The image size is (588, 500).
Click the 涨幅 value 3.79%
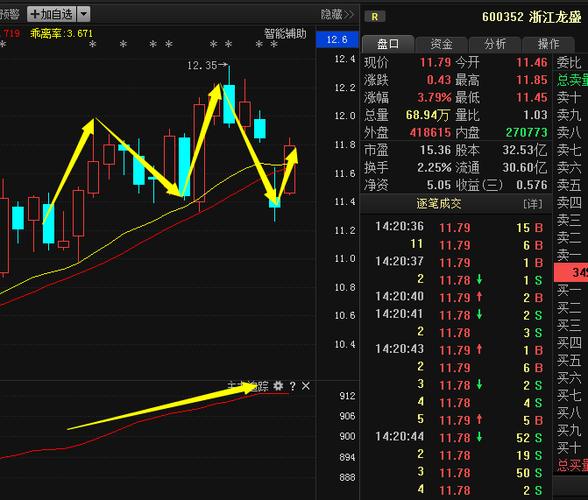click(434, 98)
